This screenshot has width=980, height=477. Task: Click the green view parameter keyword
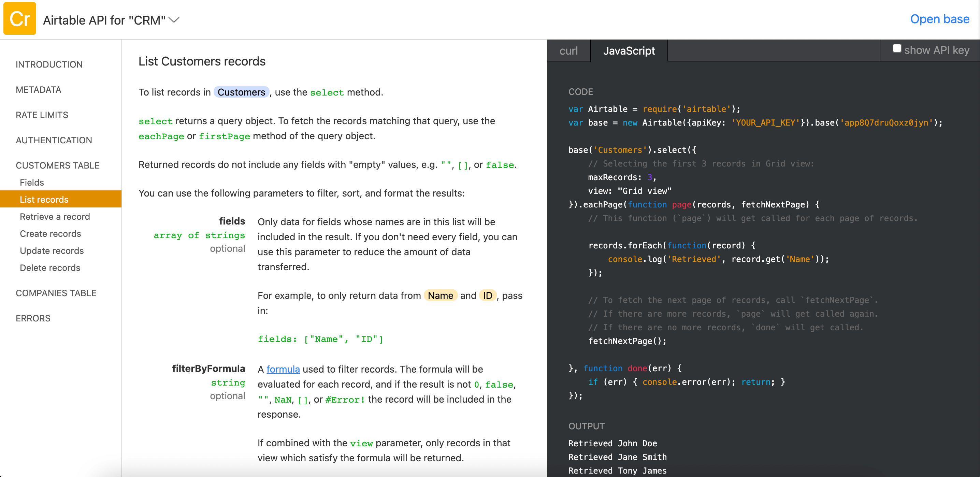(x=361, y=444)
